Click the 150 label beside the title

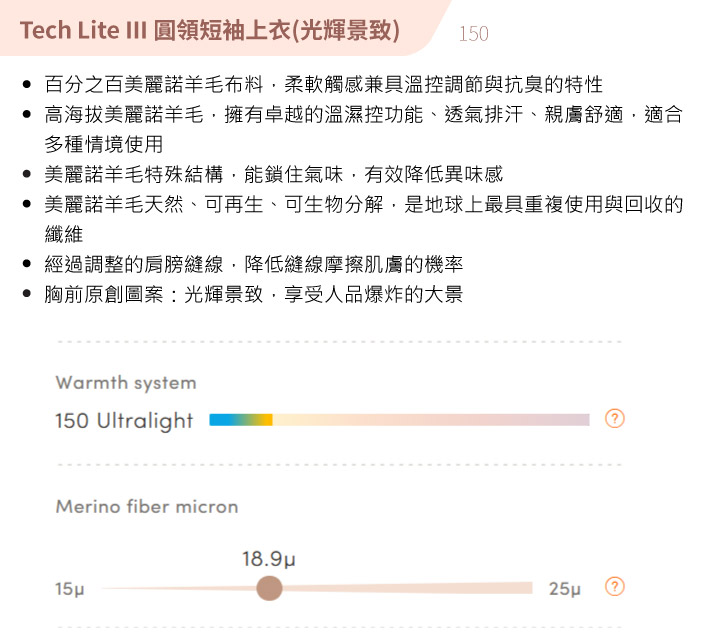(473, 34)
